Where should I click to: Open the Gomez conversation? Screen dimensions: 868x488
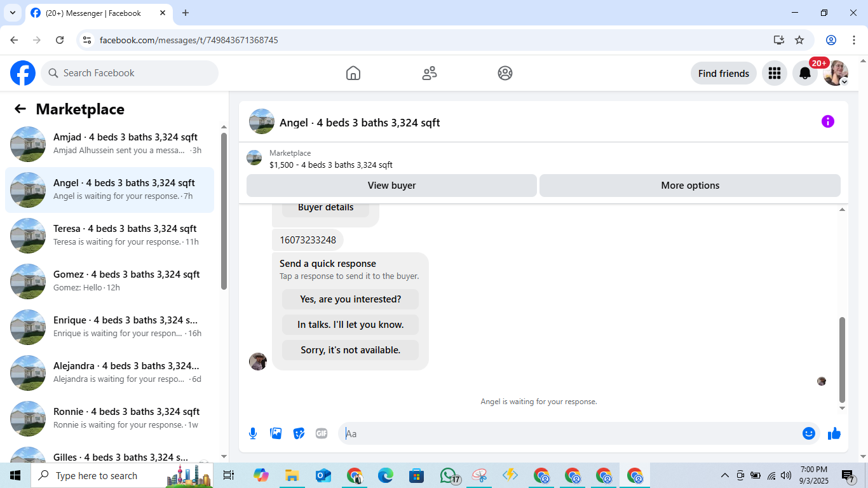click(x=109, y=281)
